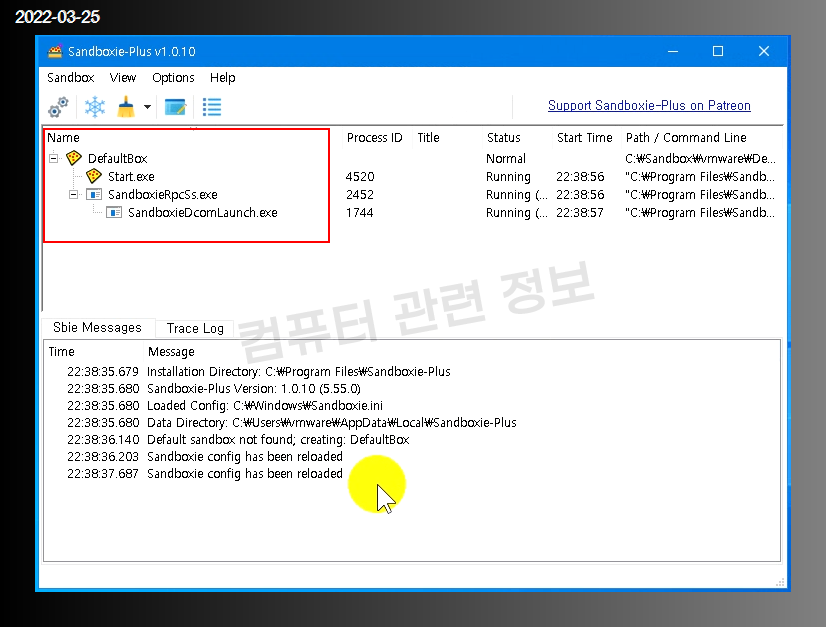Click process ID 1744 cell
The width and height of the screenshot is (826, 627).
coord(359,212)
